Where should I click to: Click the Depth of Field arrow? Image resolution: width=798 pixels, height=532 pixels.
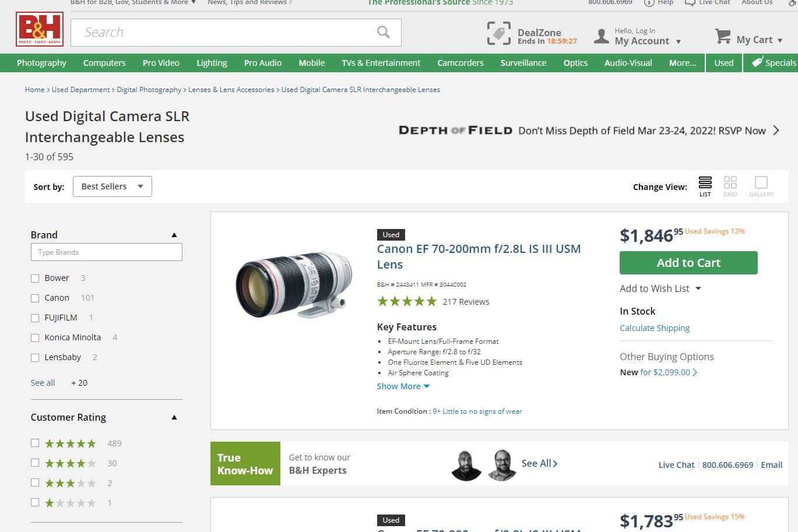tap(776, 131)
